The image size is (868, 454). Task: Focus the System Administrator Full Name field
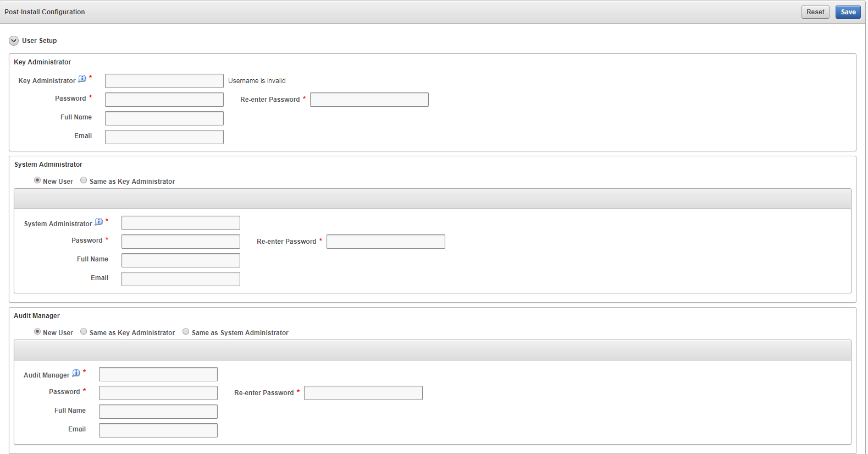coord(181,260)
